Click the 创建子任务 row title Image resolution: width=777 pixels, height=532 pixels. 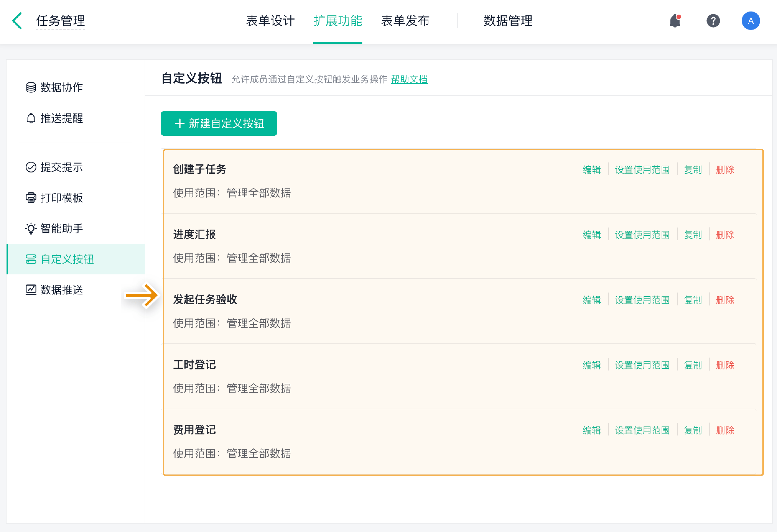(200, 169)
